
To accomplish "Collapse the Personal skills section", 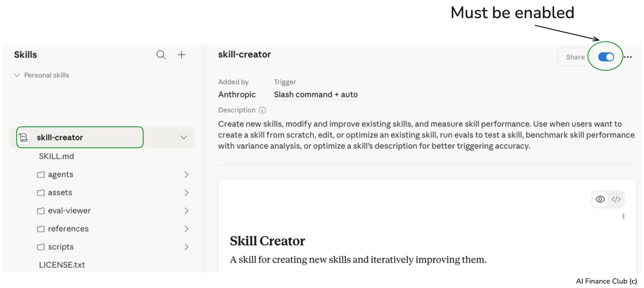I will [17, 75].
